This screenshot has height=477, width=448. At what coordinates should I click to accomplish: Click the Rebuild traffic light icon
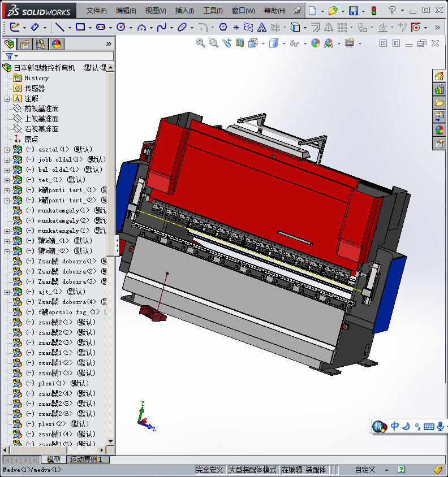pyautogui.click(x=374, y=11)
